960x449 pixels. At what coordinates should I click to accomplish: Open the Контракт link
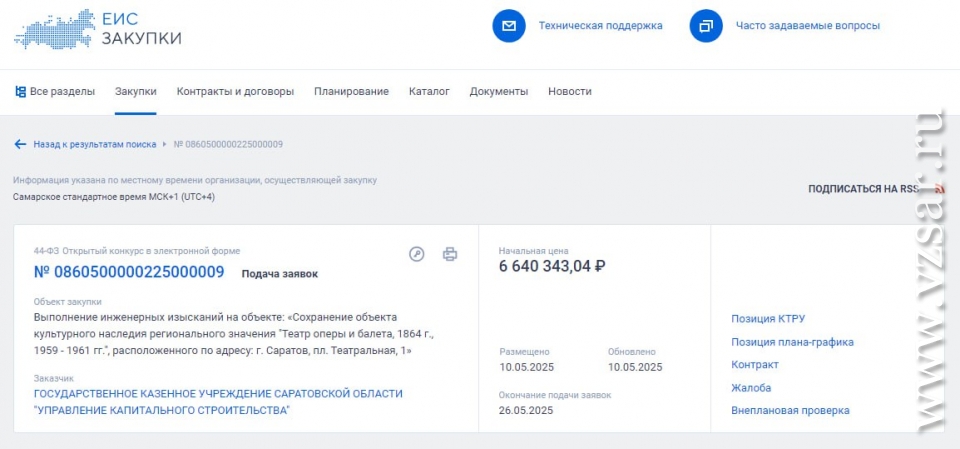pos(755,365)
